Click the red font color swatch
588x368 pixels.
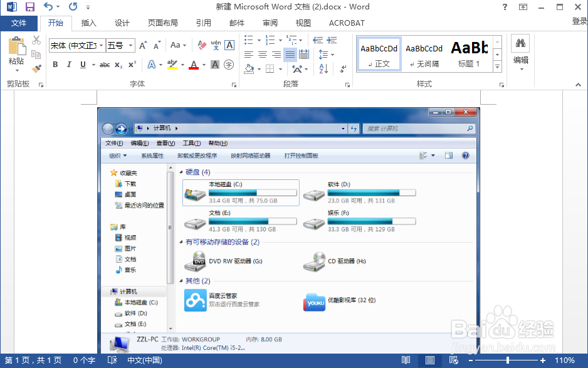[x=194, y=65]
